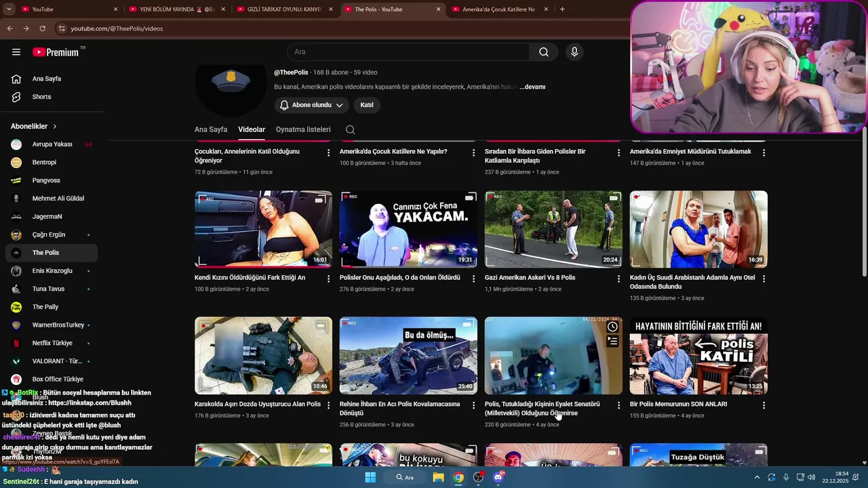Add Polis Tutukladığı Kişinin video to Watch Later
This screenshot has height=488, width=868.
tap(612, 327)
